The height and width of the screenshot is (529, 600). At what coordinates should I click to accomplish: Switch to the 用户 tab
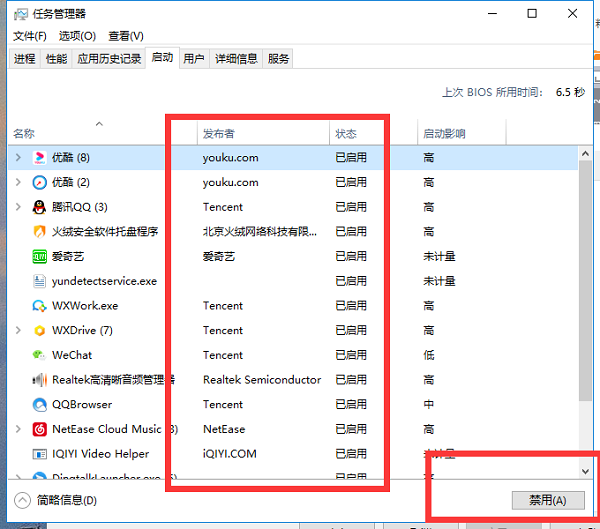click(x=194, y=59)
